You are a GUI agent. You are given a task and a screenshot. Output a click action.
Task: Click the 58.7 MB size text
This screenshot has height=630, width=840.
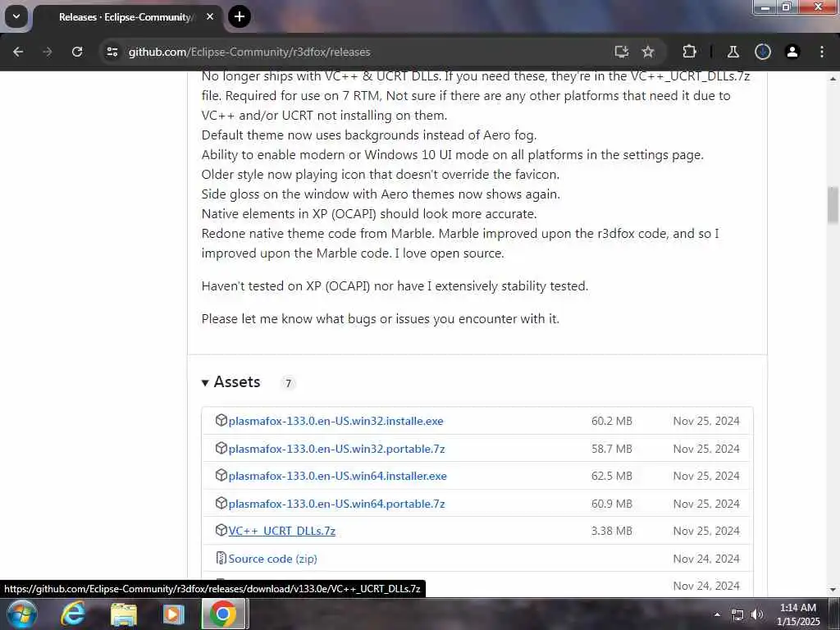(612, 449)
